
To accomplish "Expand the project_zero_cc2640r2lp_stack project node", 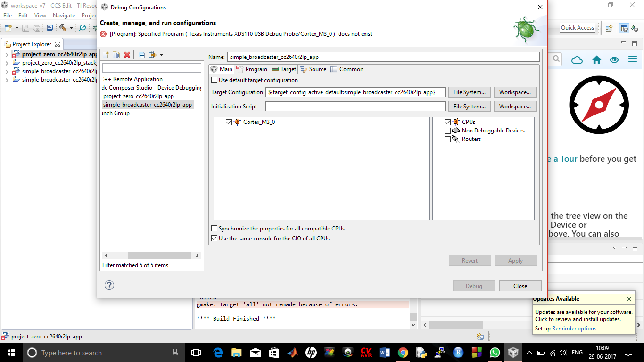I will 7,63.
